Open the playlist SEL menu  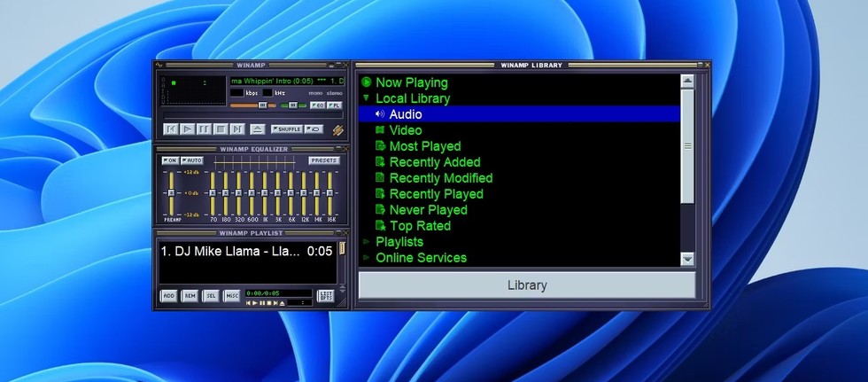(211, 296)
